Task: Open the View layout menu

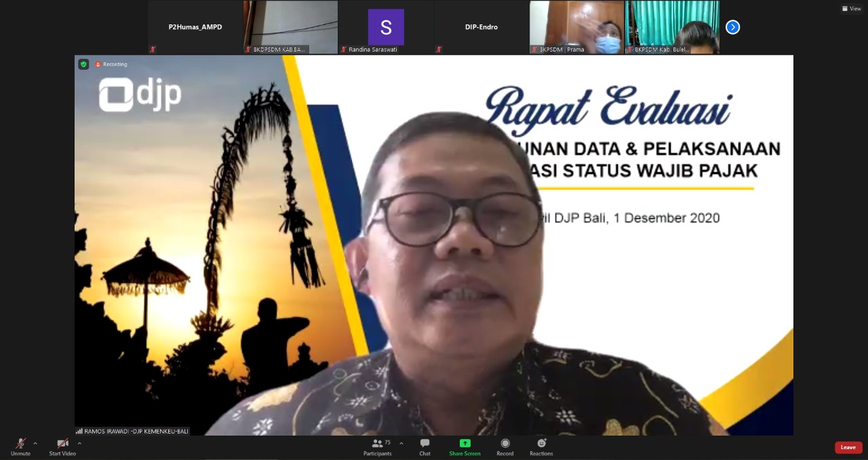Action: click(x=851, y=9)
